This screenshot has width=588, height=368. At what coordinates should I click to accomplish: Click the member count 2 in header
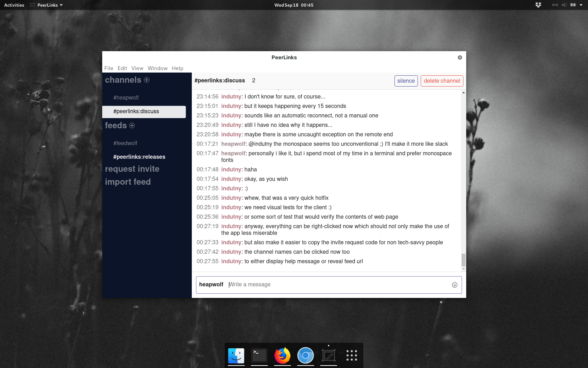pos(254,81)
